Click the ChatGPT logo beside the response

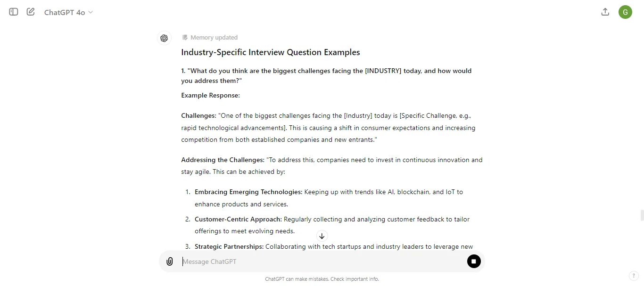(x=164, y=38)
